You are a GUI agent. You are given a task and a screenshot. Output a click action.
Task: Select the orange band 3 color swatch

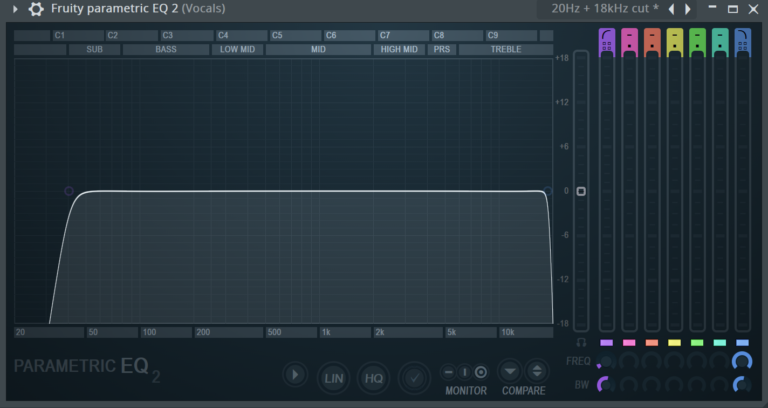pyautogui.click(x=652, y=343)
